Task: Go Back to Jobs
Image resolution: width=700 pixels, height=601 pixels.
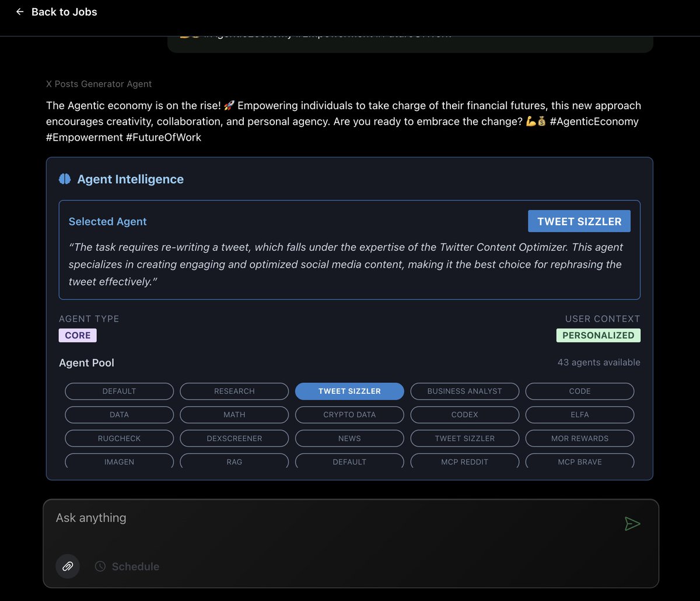Action: (x=57, y=12)
